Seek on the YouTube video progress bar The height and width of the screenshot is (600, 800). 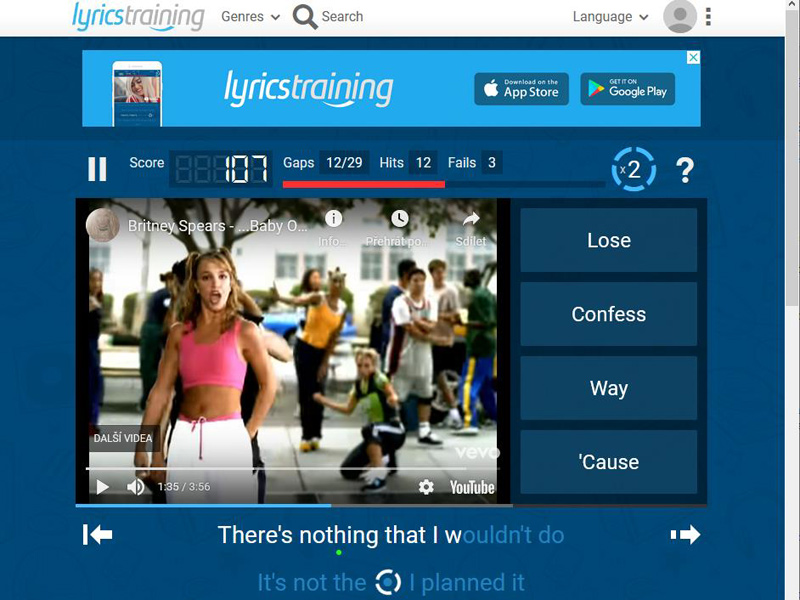292,468
